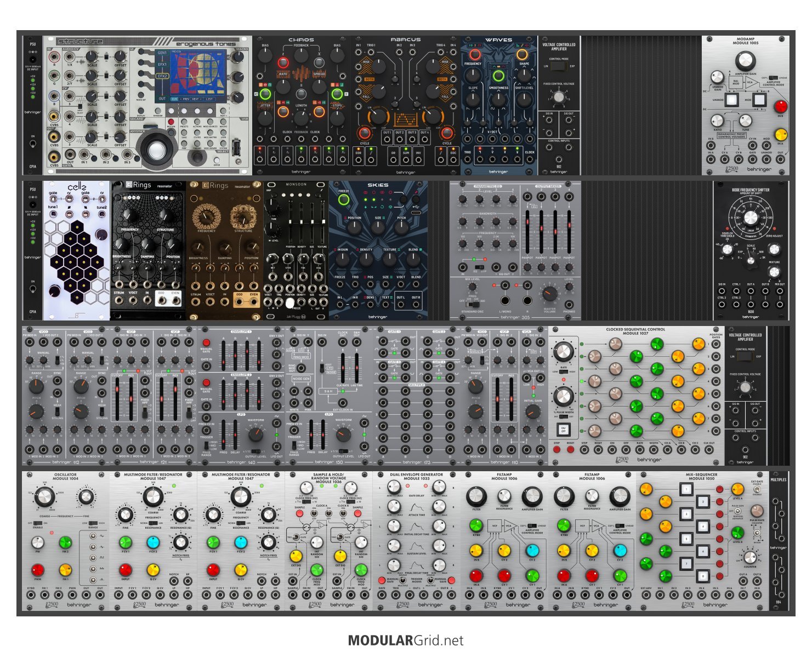Click the PRESETS button on Structure
The image size is (812, 652).
[184, 121]
